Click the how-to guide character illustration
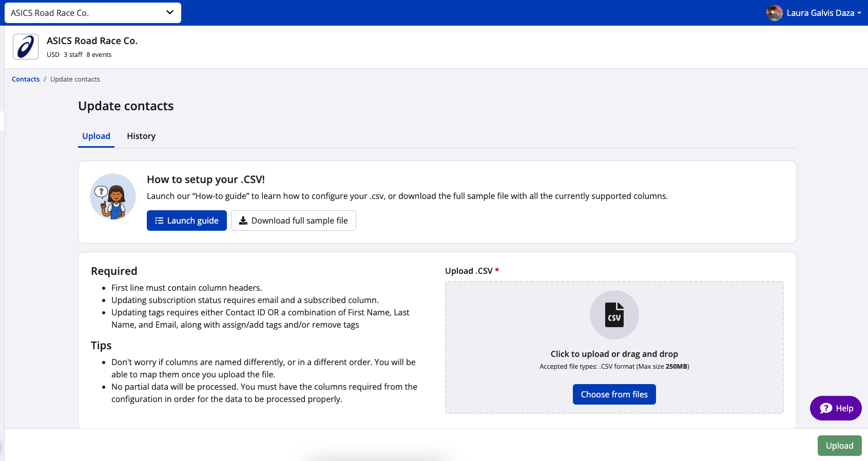The image size is (868, 461). (113, 196)
